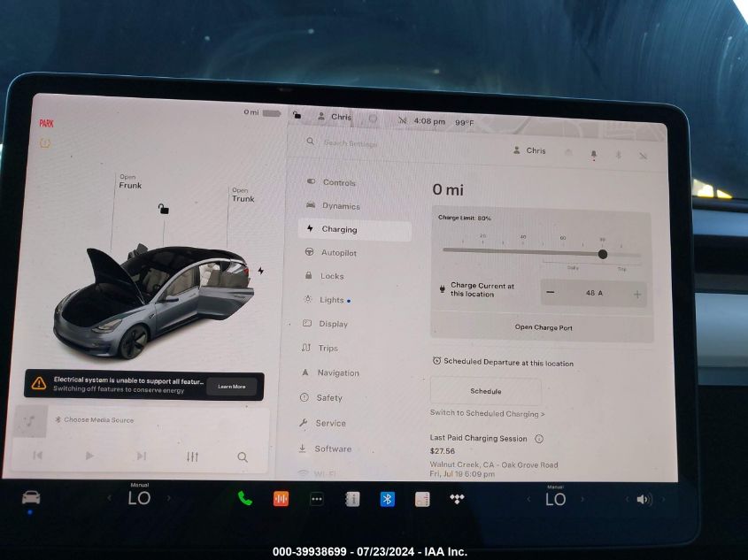This screenshot has width=748, height=560.
Task: Expand Switch to Scheduled Charging option
Action: [x=487, y=413]
